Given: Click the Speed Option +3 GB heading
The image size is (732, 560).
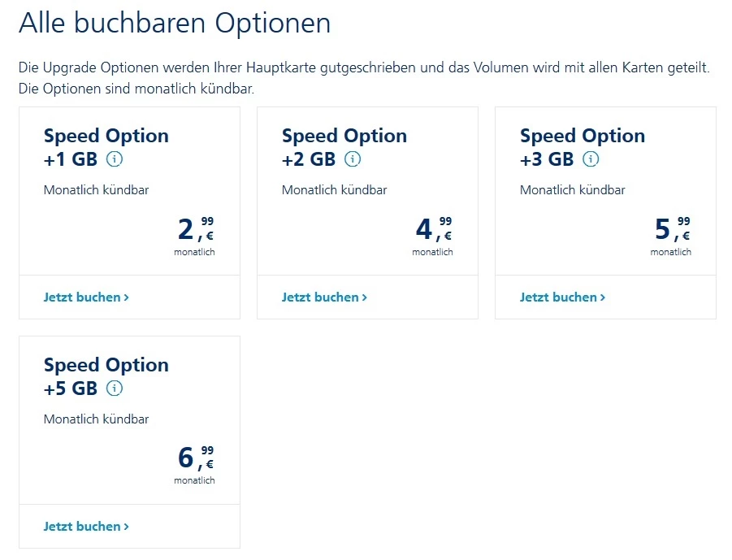Looking at the screenshot, I should coord(582,147).
